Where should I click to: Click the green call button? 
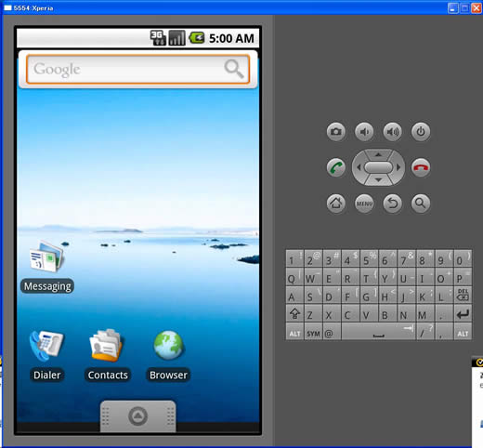(x=336, y=167)
